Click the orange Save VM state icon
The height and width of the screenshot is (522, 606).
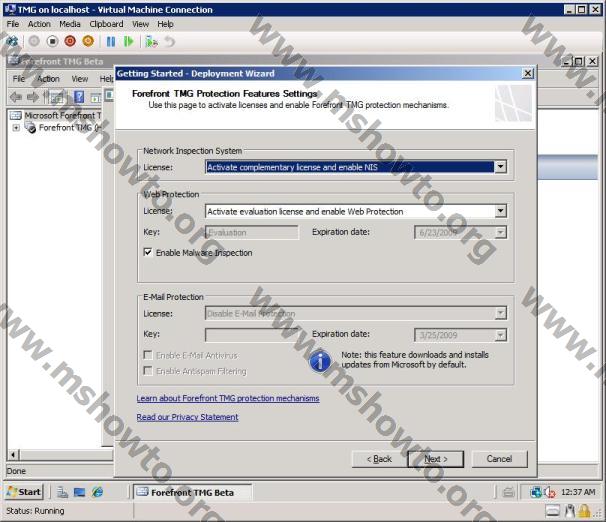[88, 41]
